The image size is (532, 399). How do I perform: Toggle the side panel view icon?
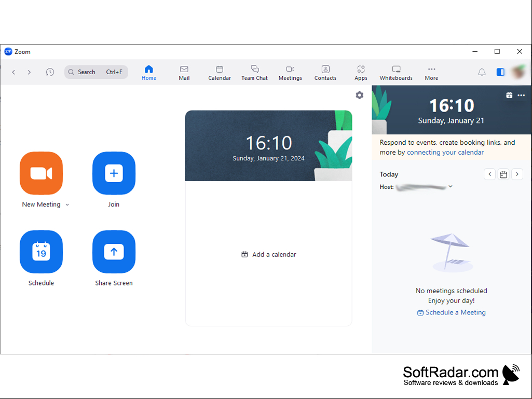point(500,72)
